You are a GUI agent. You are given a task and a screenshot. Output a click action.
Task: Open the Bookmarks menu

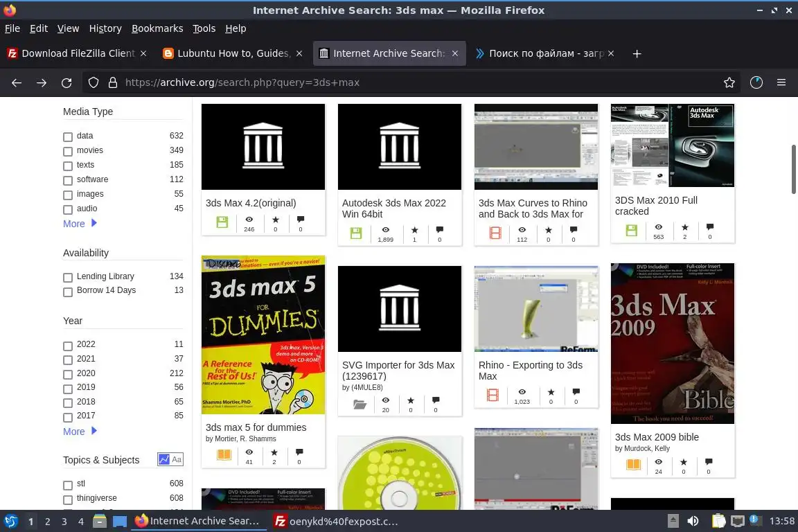[157, 28]
